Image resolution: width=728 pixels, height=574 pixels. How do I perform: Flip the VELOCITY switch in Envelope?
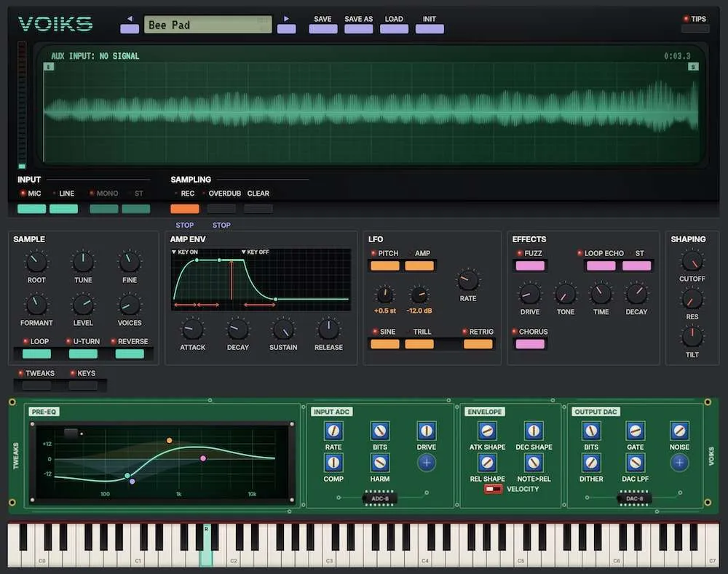[x=493, y=489]
